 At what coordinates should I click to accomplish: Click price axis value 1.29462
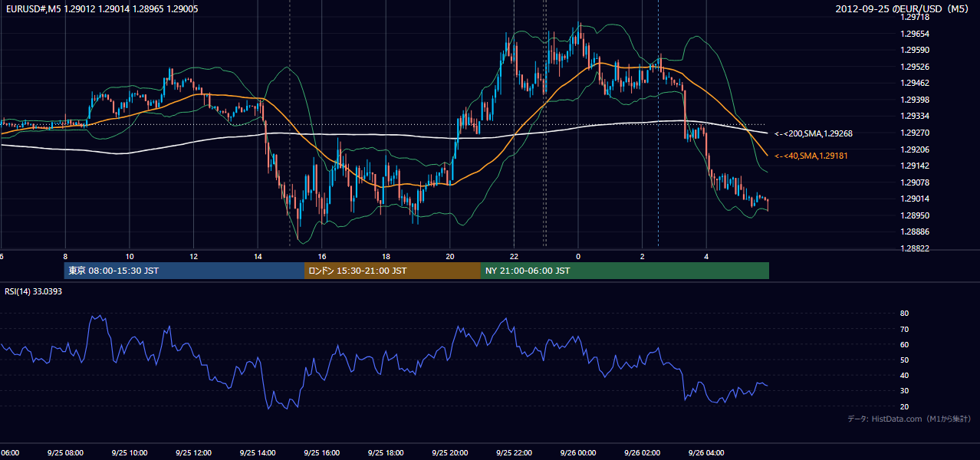pos(916,83)
